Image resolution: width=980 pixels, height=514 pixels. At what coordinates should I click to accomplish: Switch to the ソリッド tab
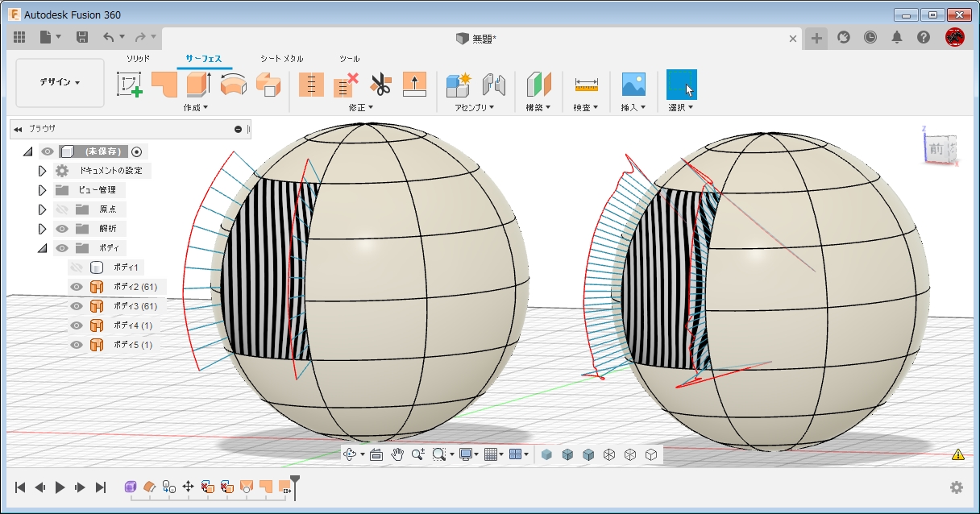(138, 59)
